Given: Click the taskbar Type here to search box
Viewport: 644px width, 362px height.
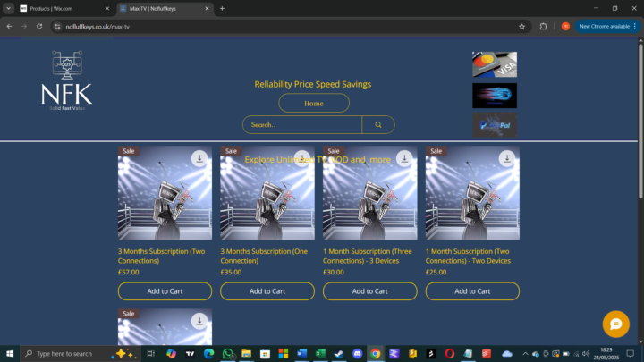Looking at the screenshot, I should pos(80,353).
